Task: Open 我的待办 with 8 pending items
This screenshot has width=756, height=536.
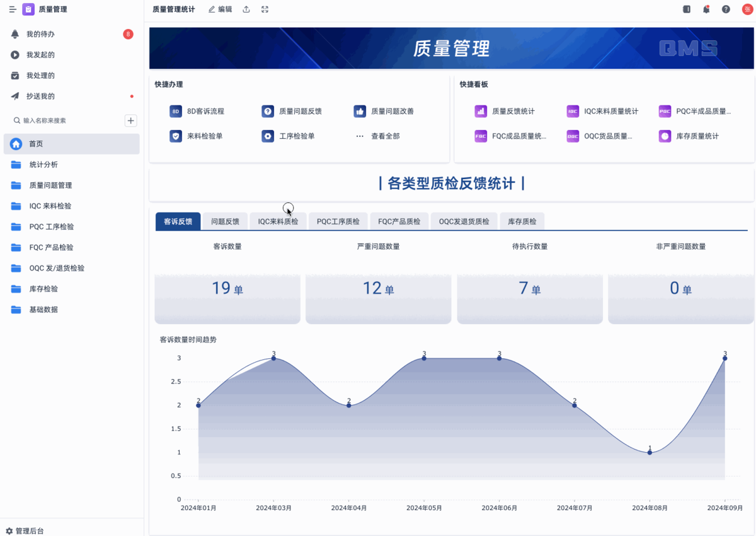Action: (40, 34)
